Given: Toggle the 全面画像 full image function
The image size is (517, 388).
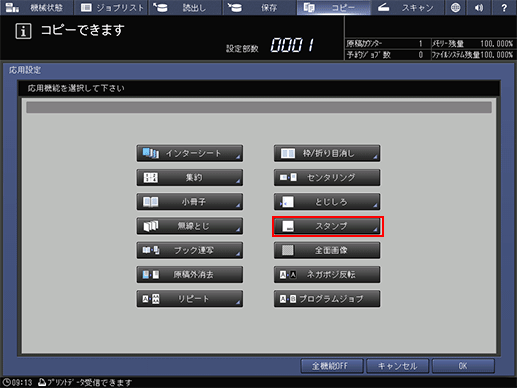Looking at the screenshot, I should tap(327, 250).
